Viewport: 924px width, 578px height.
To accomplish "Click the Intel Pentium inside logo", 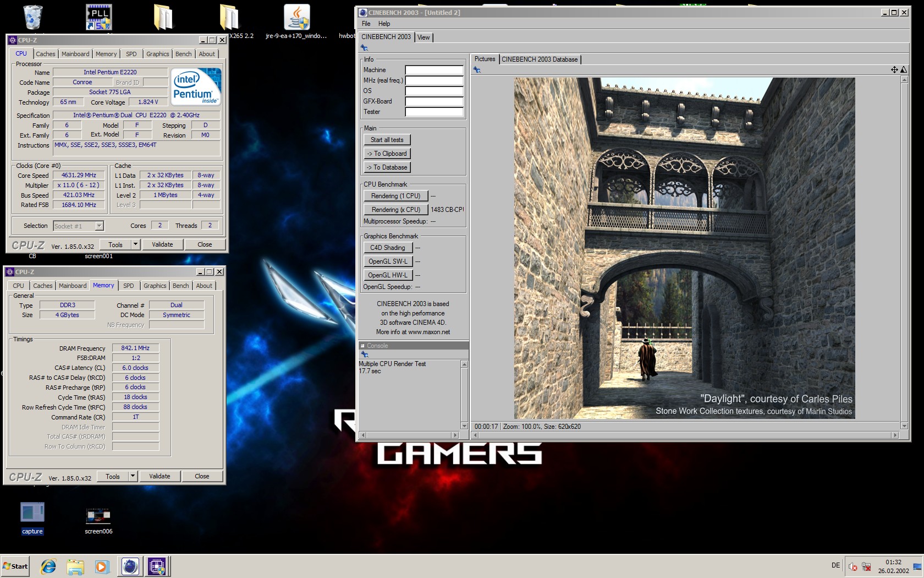I will point(196,86).
